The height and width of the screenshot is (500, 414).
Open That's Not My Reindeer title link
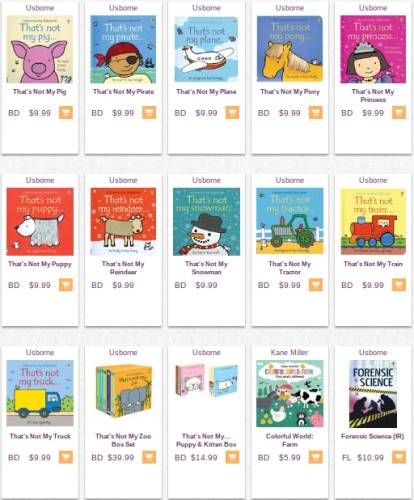(x=123, y=268)
